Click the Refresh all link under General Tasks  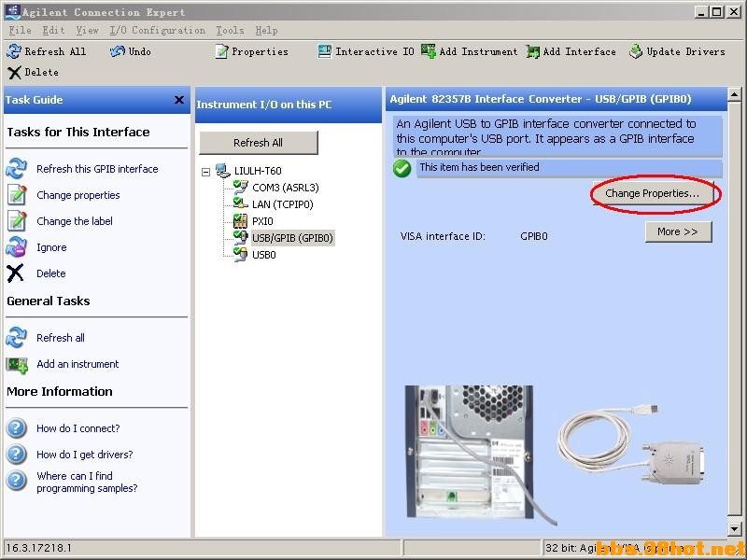point(61,338)
